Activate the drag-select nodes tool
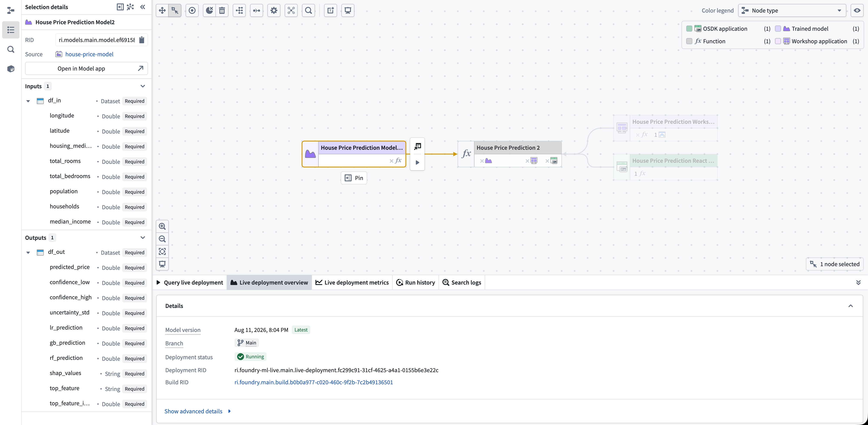Screen dimensions: 868x425 [175, 10]
